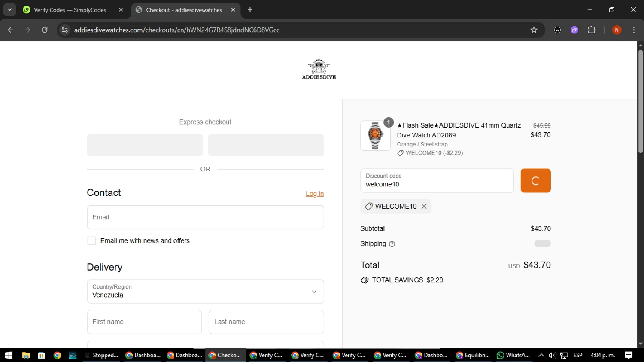Viewport: 644px width, 362px height.
Task: Close the Checkout browser tab
Action: [x=233, y=10]
